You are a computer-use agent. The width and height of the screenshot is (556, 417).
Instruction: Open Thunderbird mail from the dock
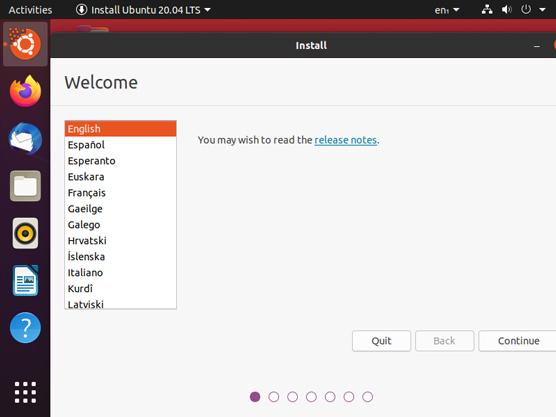coord(25,138)
